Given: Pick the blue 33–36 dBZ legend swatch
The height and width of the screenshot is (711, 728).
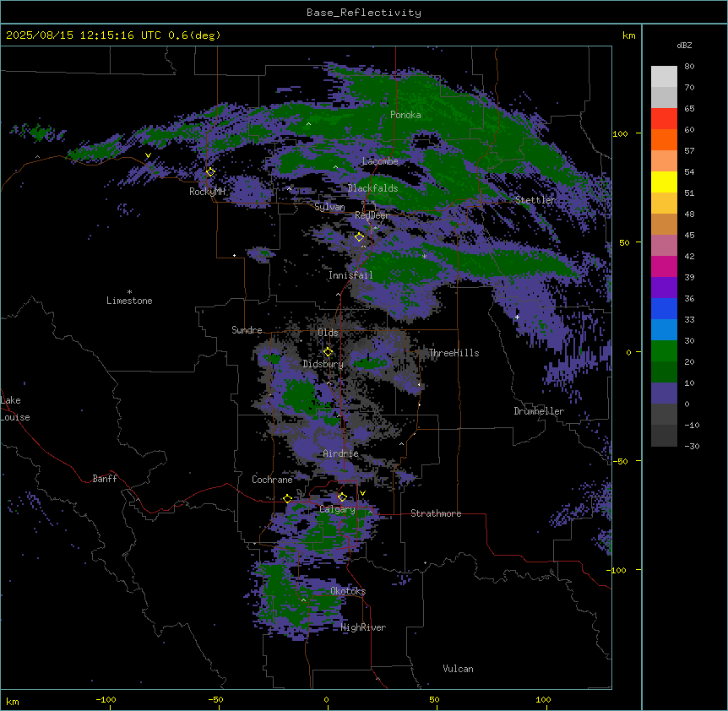Looking at the screenshot, I should 664,308.
